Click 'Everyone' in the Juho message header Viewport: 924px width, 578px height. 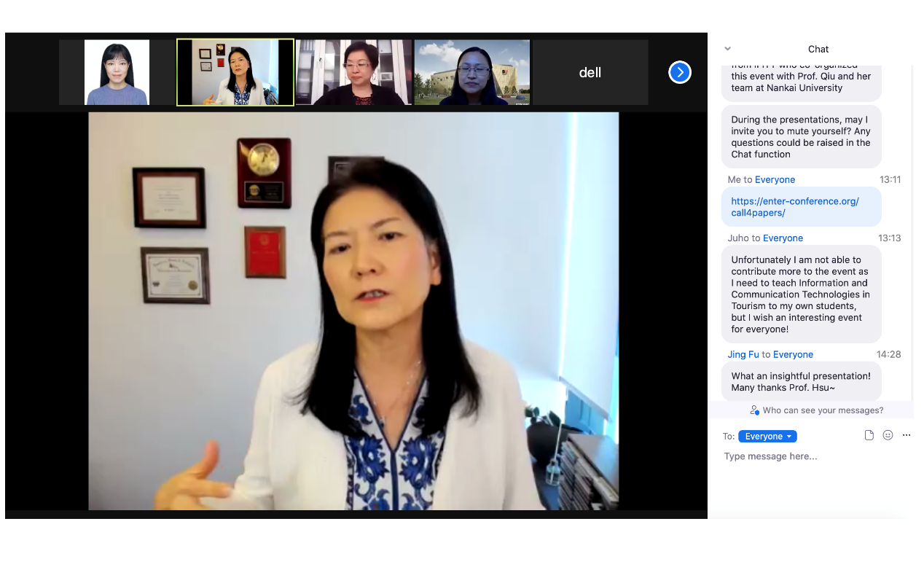click(783, 238)
